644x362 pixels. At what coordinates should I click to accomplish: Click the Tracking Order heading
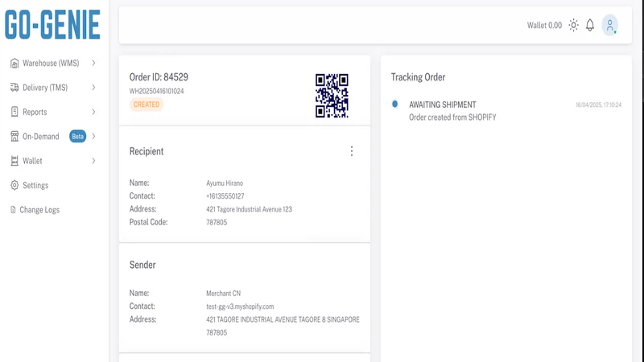pos(418,77)
